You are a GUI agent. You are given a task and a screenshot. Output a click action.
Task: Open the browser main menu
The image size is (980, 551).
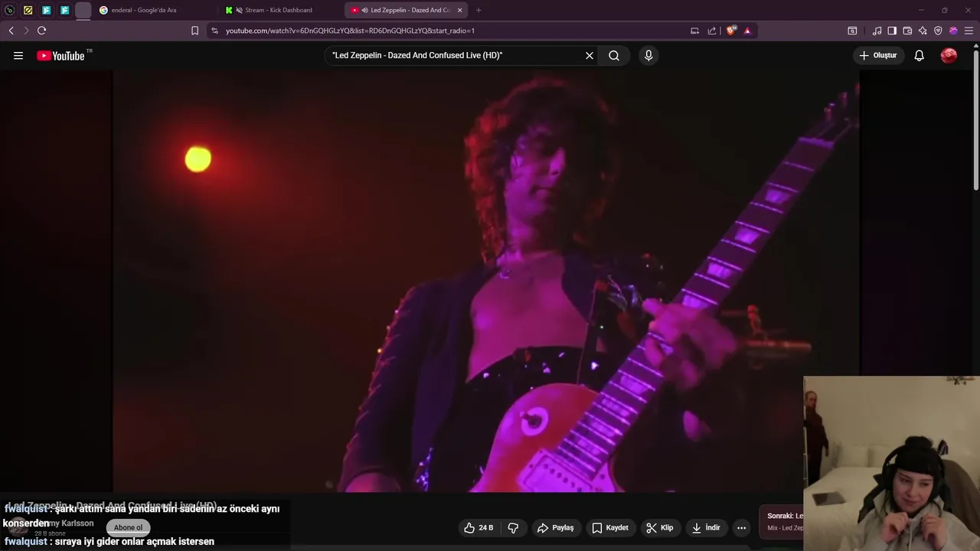pos(969,31)
